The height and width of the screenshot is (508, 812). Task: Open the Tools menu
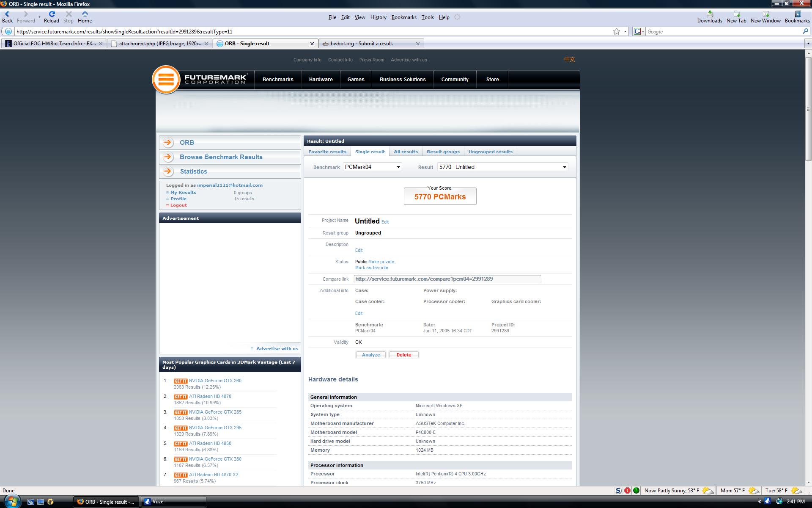(x=428, y=17)
